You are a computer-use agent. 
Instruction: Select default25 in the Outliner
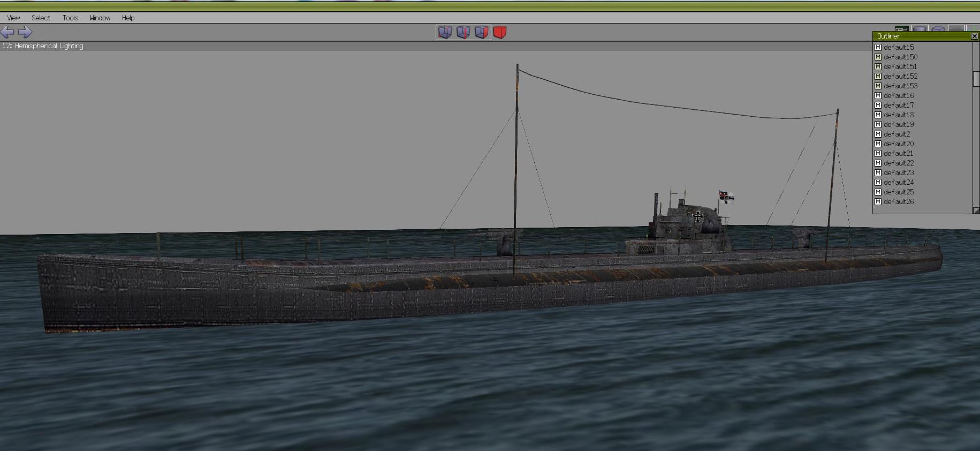[x=899, y=192]
